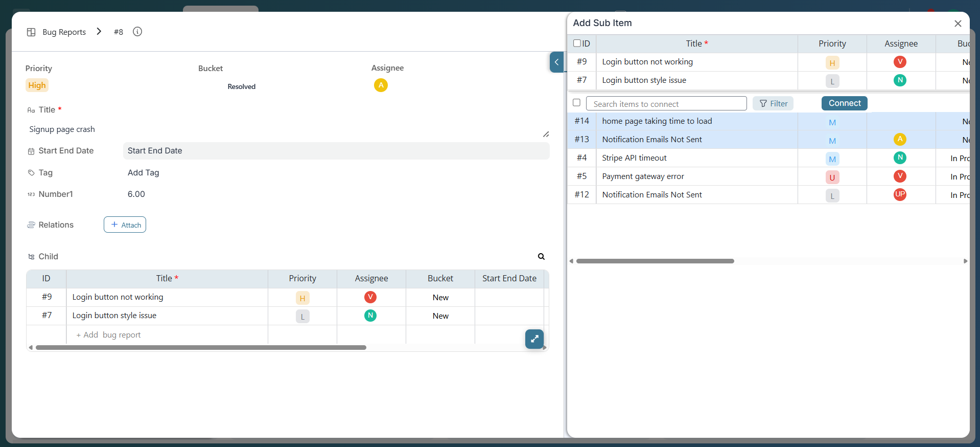Screen dimensions: 980x447
Task: Open the Start End Date field
Action: (x=336, y=151)
